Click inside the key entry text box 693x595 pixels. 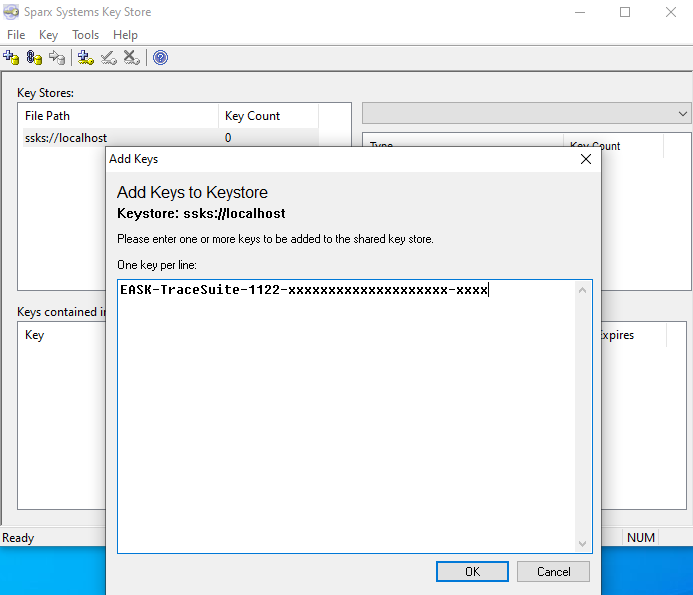[x=346, y=416]
